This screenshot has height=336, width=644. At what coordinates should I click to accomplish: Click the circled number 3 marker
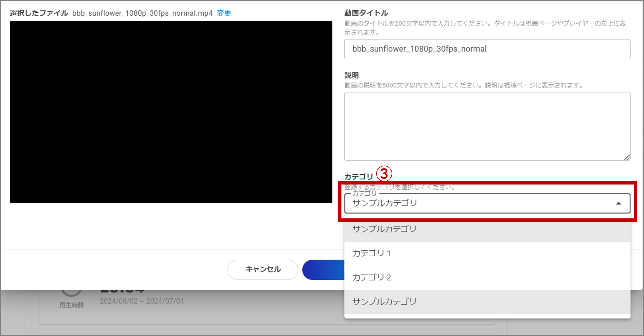384,174
